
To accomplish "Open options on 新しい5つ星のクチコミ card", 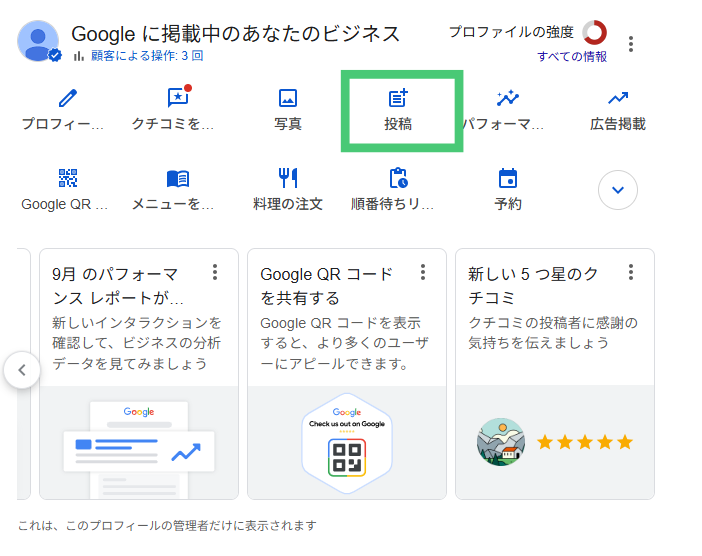I will 631,273.
